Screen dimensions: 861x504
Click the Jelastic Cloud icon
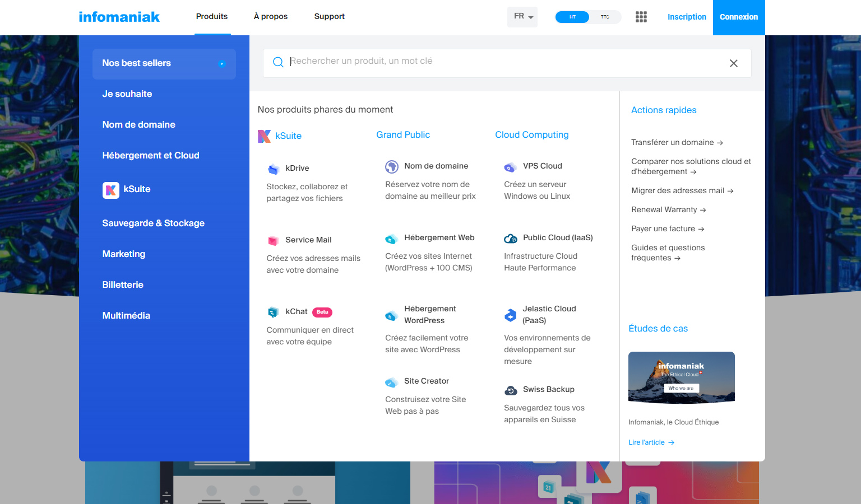coord(510,315)
